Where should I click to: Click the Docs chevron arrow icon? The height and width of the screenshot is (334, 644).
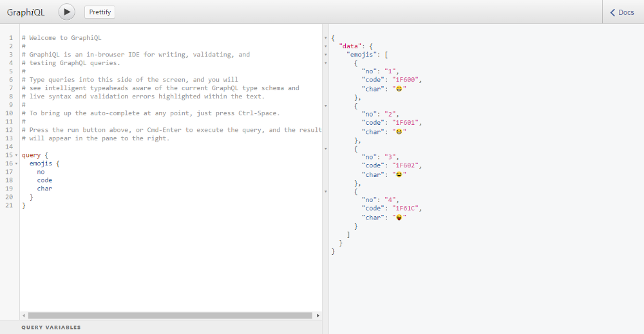point(612,12)
